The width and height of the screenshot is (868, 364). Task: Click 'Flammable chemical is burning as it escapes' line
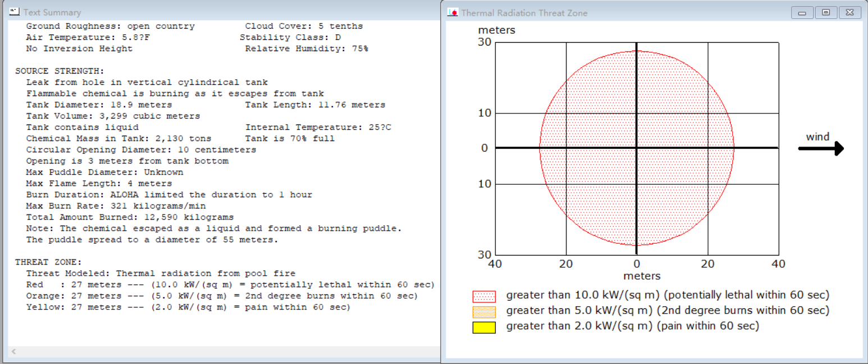point(175,94)
